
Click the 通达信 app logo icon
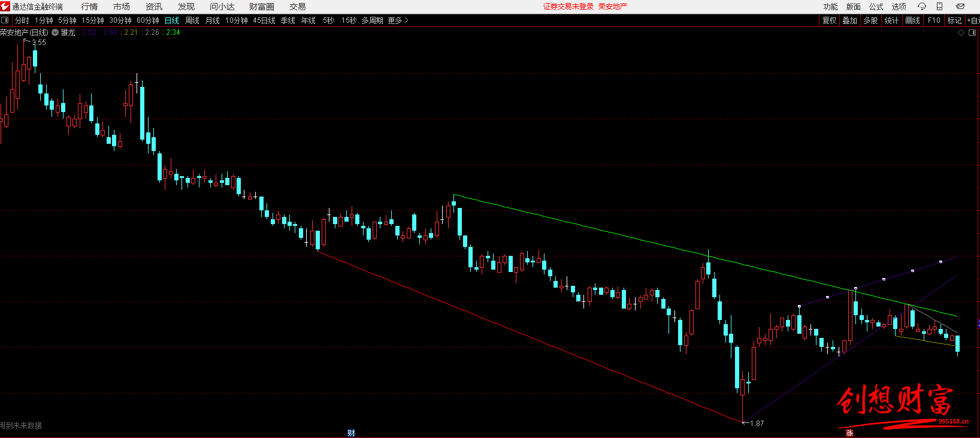(x=5, y=7)
